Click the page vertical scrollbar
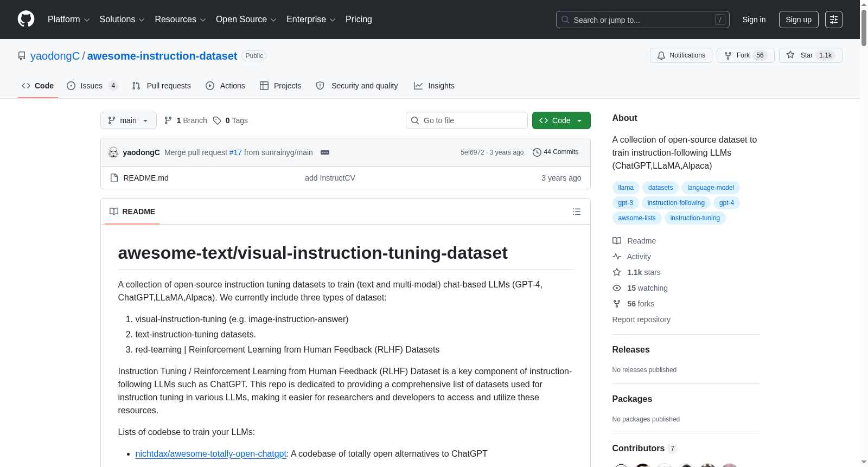 [864, 233]
